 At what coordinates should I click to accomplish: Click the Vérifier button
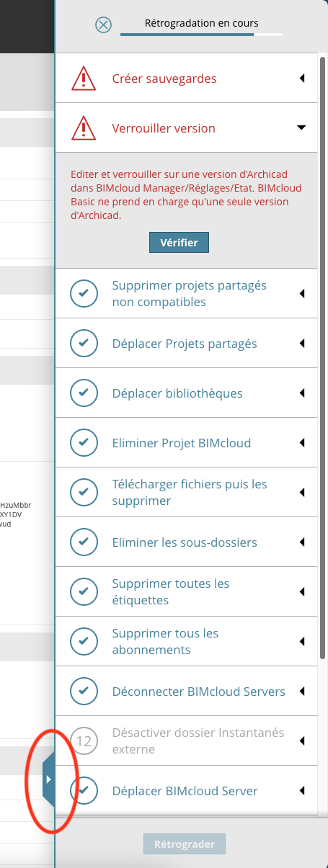click(x=179, y=243)
